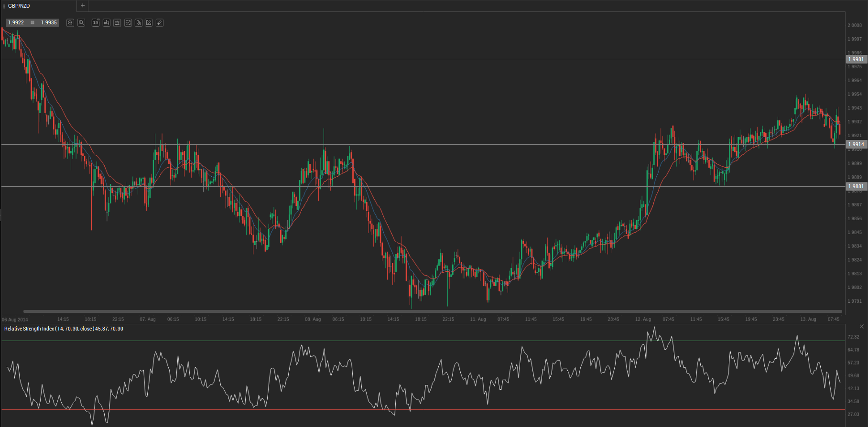Click the zoom out magnifier icon

tap(70, 22)
